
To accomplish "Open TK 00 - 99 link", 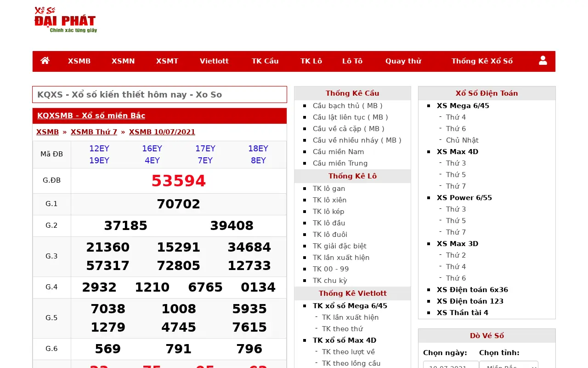I will (x=331, y=269).
